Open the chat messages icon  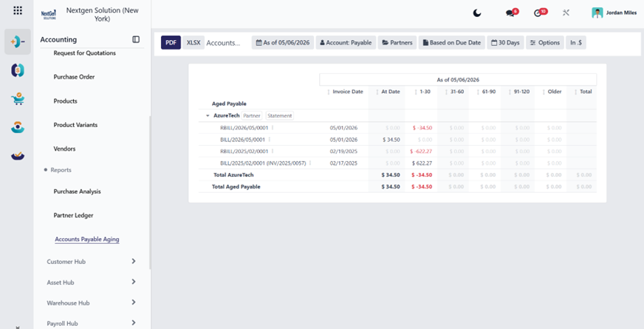(512, 13)
